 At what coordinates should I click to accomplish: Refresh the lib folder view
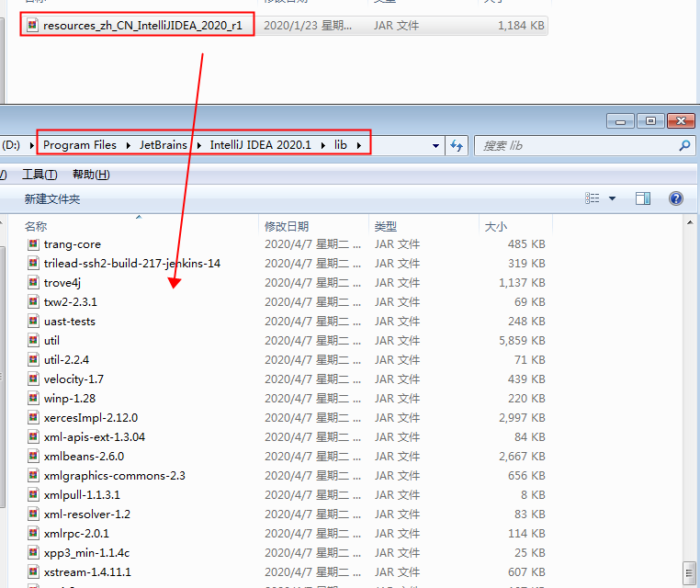(457, 145)
